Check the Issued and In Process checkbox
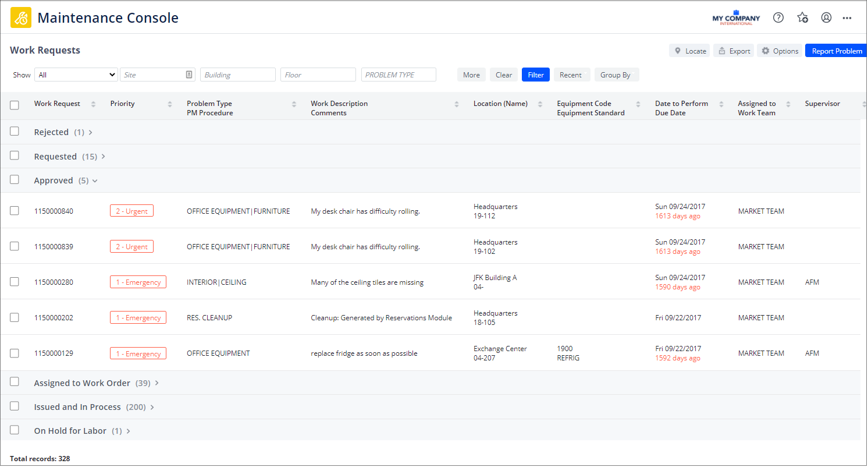868x467 pixels. [x=15, y=406]
